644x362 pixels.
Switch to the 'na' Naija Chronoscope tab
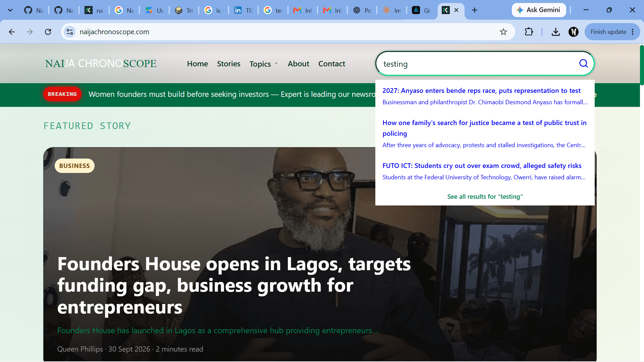pyautogui.click(x=94, y=10)
